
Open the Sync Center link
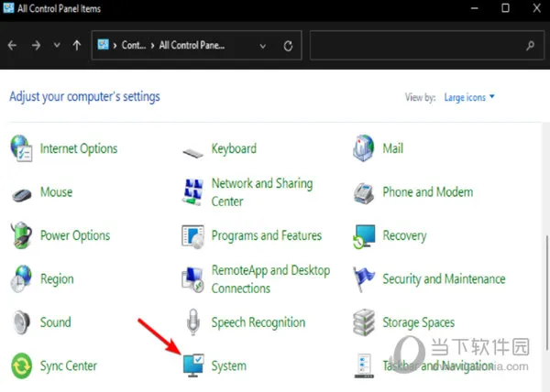(x=69, y=366)
